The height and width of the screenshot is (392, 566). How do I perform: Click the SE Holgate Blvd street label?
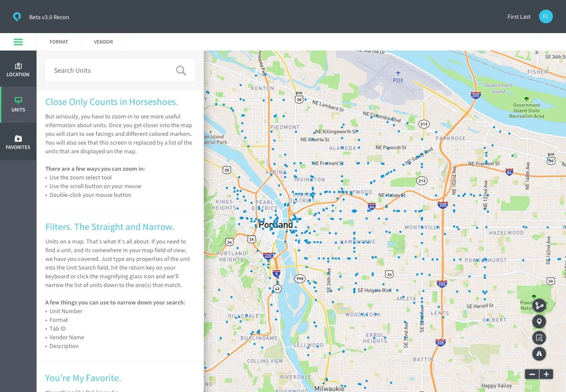tap(374, 290)
